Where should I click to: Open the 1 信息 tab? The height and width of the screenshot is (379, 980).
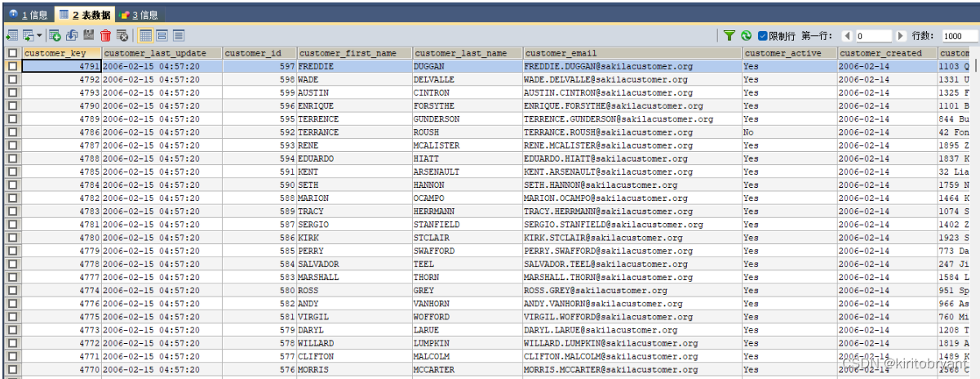pyautogui.click(x=28, y=15)
